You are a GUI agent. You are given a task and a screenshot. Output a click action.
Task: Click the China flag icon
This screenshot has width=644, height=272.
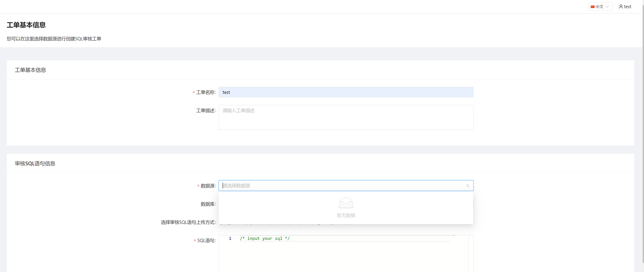click(x=593, y=7)
